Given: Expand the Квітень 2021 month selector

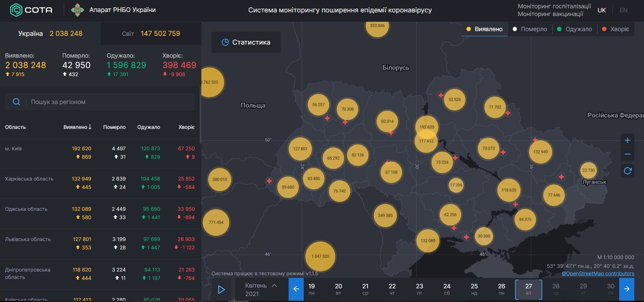Looking at the screenshot, I should [x=261, y=290].
